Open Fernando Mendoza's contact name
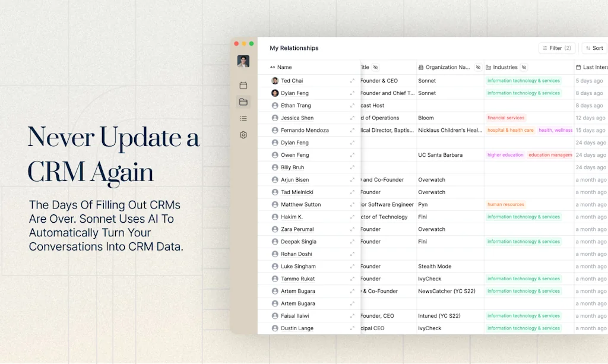 click(x=305, y=131)
